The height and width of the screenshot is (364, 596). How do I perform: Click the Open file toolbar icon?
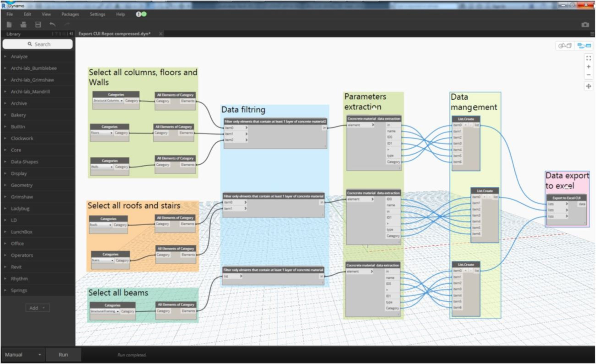23,25
